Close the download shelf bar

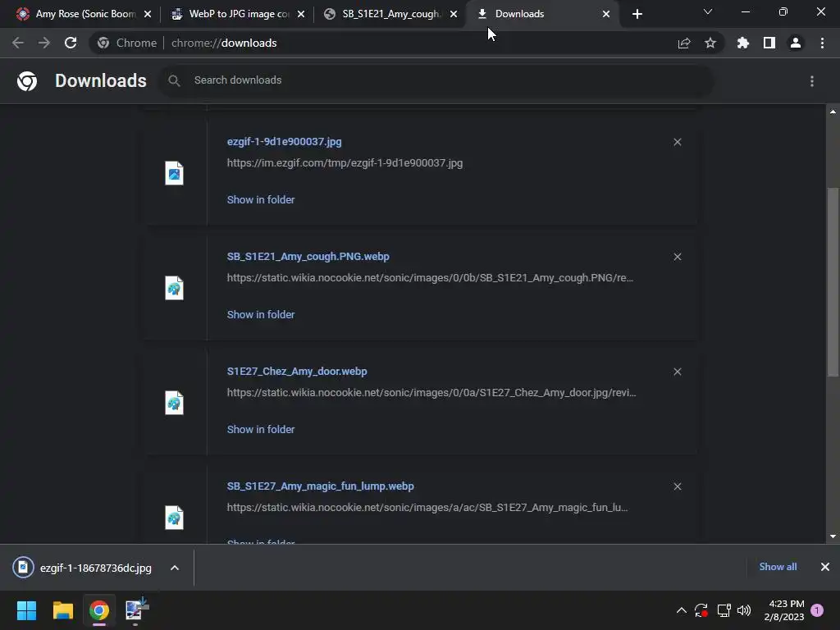pos(825,567)
